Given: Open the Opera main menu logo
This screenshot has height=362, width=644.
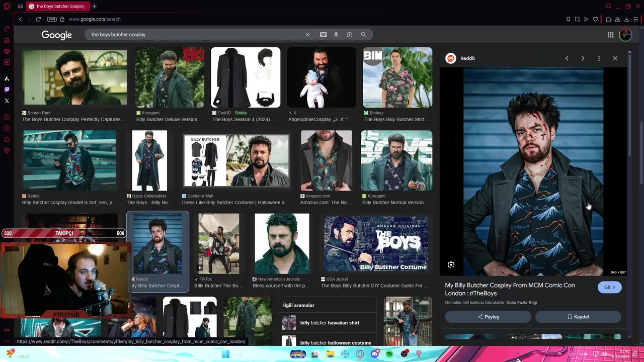Looking at the screenshot, I should (7, 6).
